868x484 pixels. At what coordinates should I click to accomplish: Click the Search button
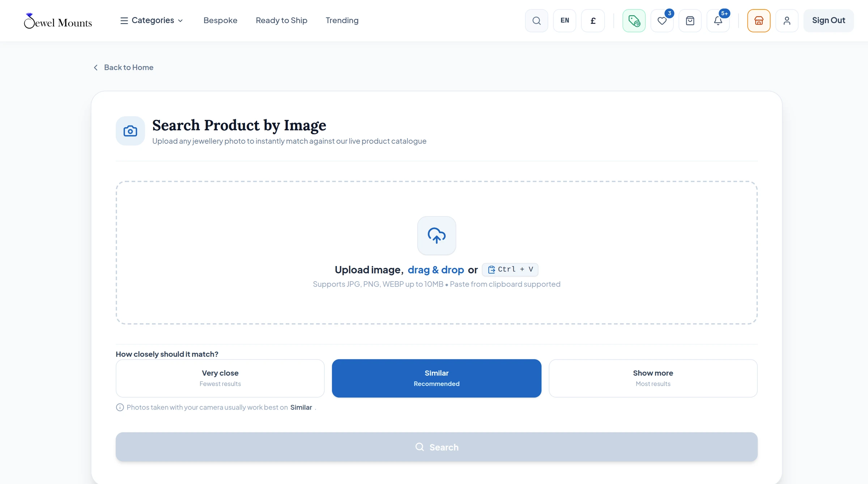[x=437, y=447]
